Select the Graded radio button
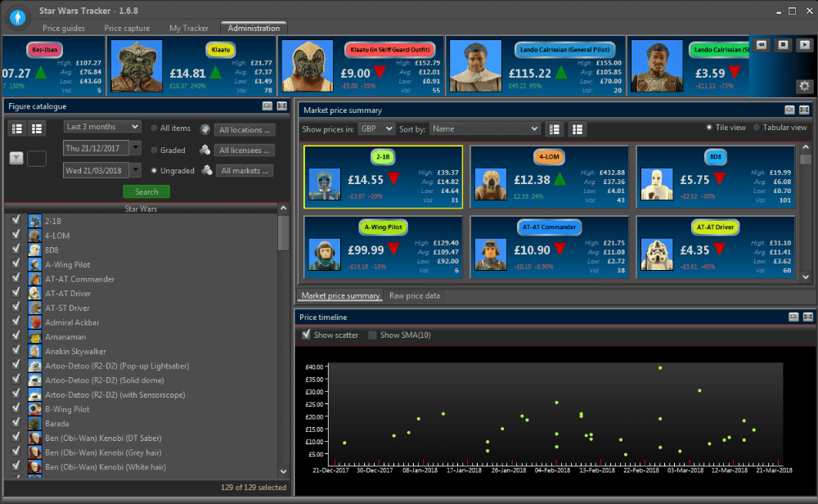Viewport: 818px width, 504px height. click(155, 150)
